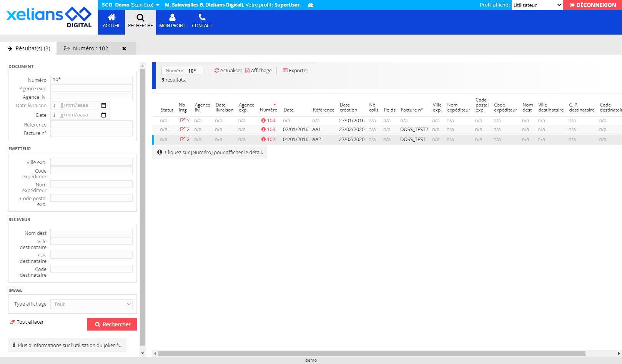622x364 pixels.
Task: Close the Numéro : 102 tab
Action: point(124,49)
